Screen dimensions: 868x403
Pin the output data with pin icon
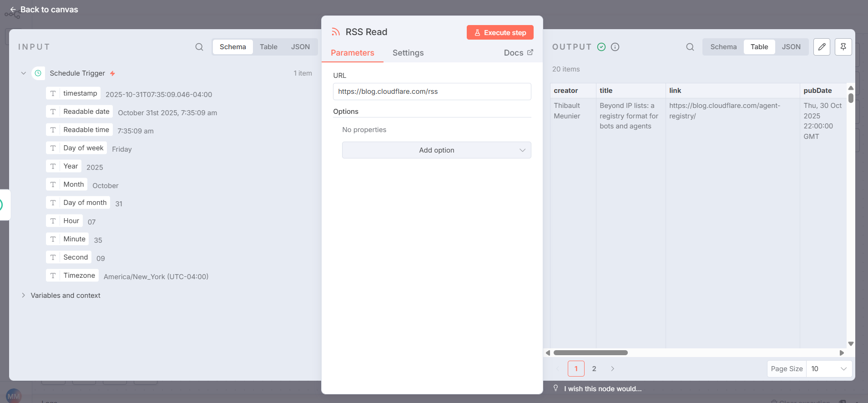point(843,47)
